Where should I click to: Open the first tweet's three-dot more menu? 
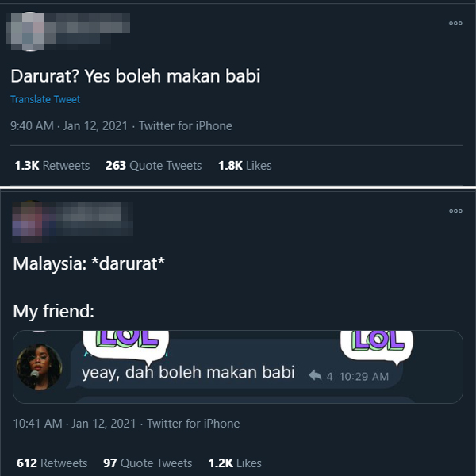pyautogui.click(x=455, y=23)
